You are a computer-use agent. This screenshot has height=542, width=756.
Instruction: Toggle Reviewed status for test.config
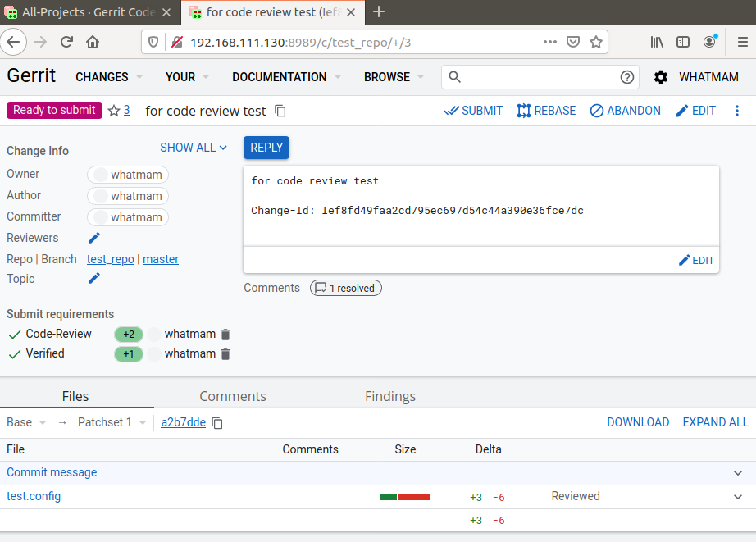576,496
